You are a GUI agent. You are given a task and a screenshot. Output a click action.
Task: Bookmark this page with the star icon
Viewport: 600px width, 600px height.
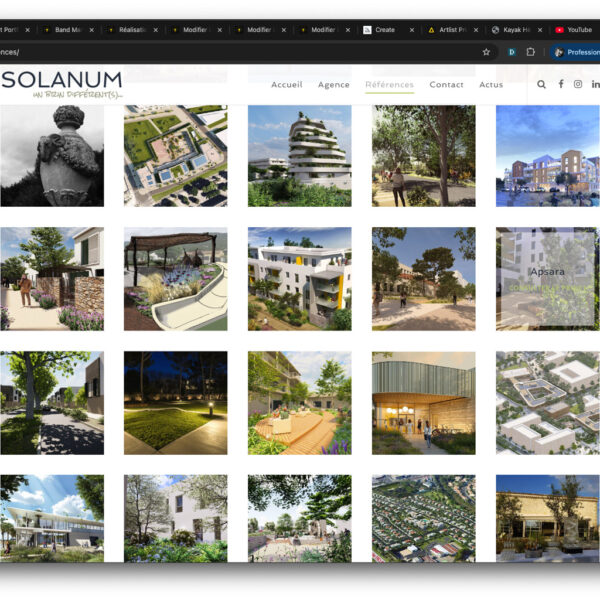(x=487, y=52)
